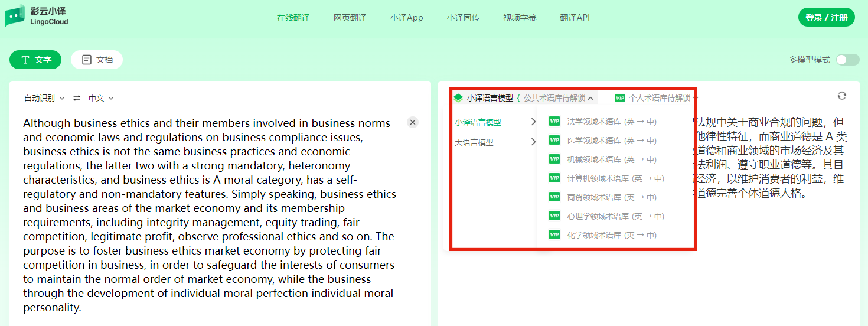The width and height of the screenshot is (868, 326).
Task: Switch to the 文档 tab
Action: click(97, 60)
